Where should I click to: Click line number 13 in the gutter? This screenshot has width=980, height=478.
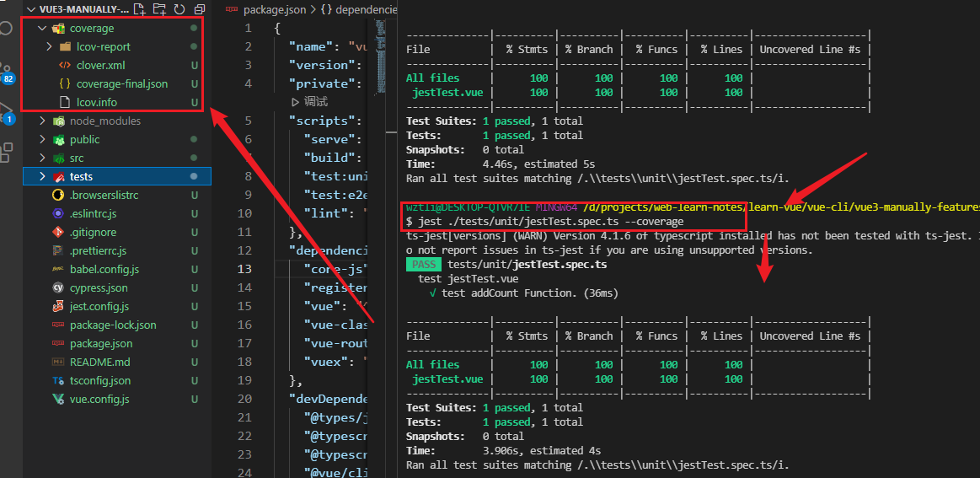(x=245, y=269)
